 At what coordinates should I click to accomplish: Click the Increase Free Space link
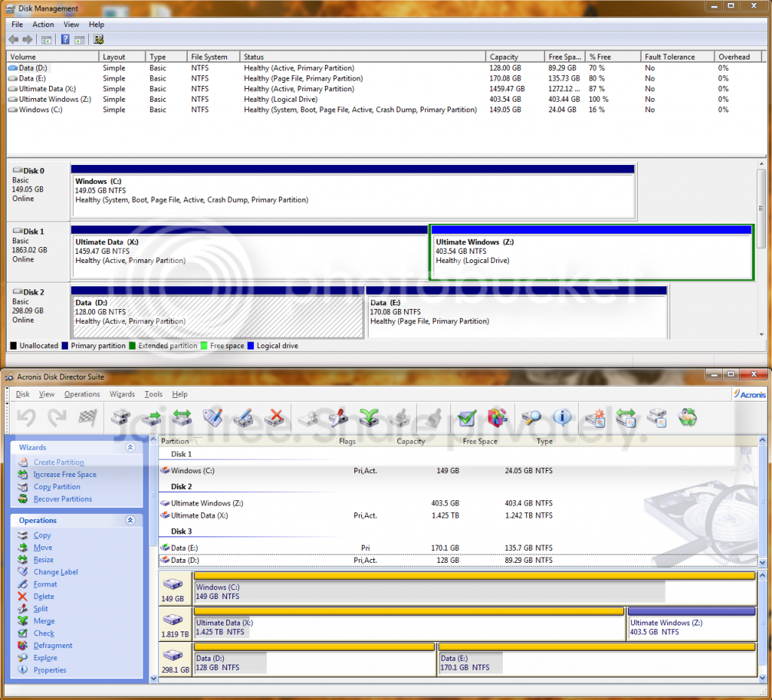coord(65,475)
